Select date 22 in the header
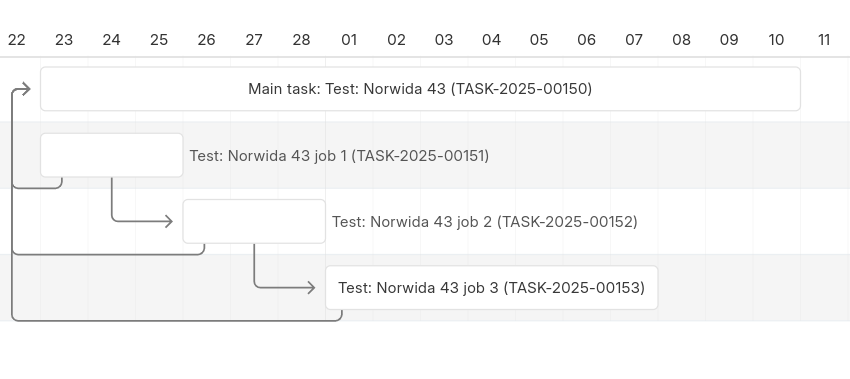Viewport: 850px width, 379px height. click(16, 40)
